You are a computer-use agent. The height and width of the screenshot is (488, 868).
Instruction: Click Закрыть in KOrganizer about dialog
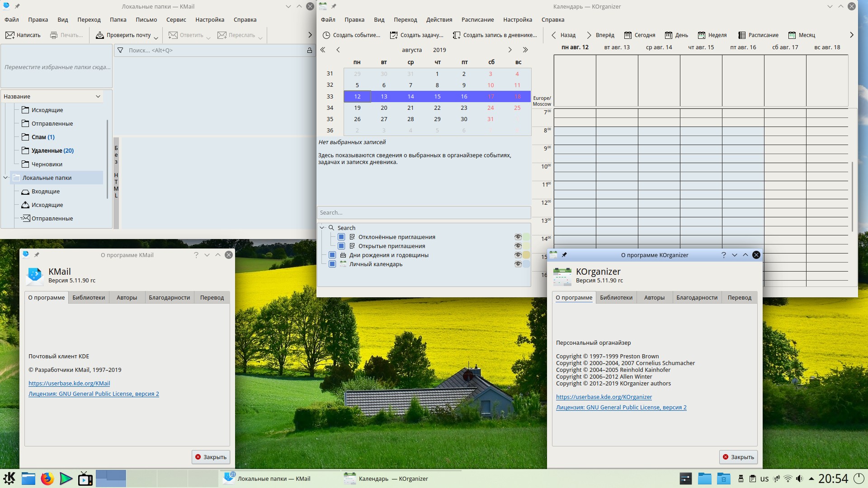[738, 457]
